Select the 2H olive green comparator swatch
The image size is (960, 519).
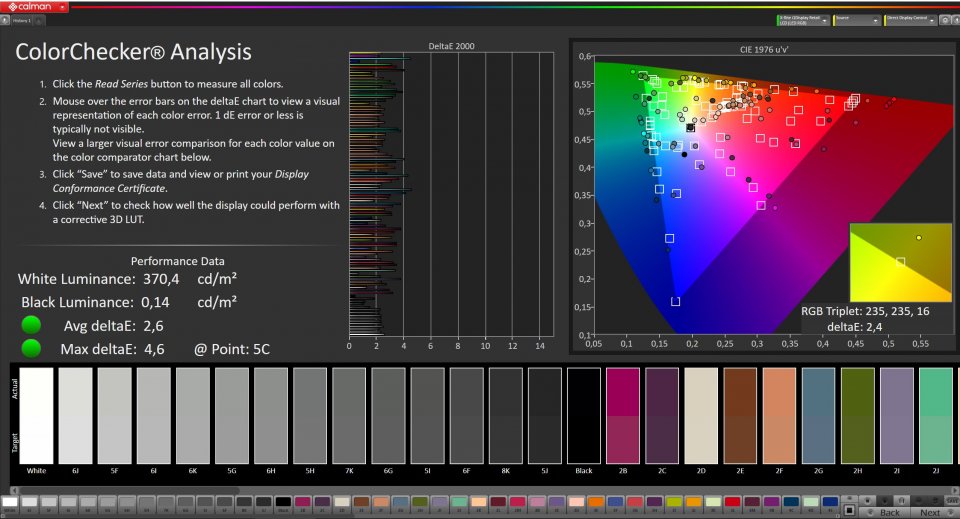tap(858, 416)
